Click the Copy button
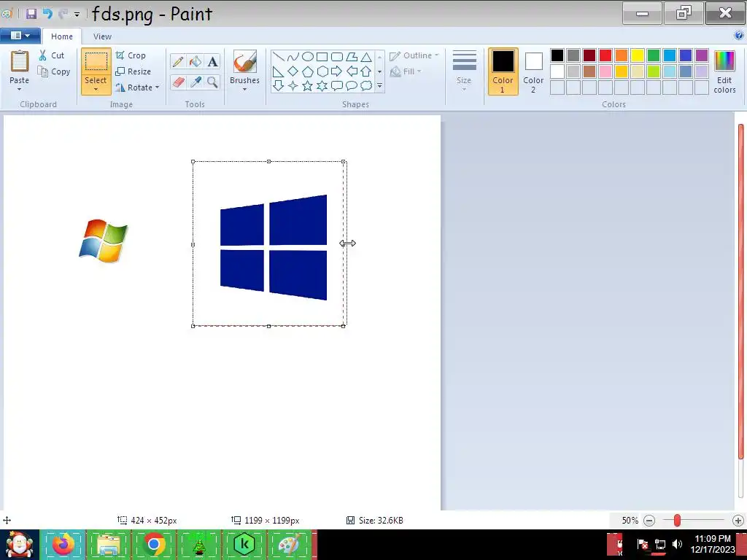Image resolution: width=747 pixels, height=560 pixels. [x=54, y=71]
